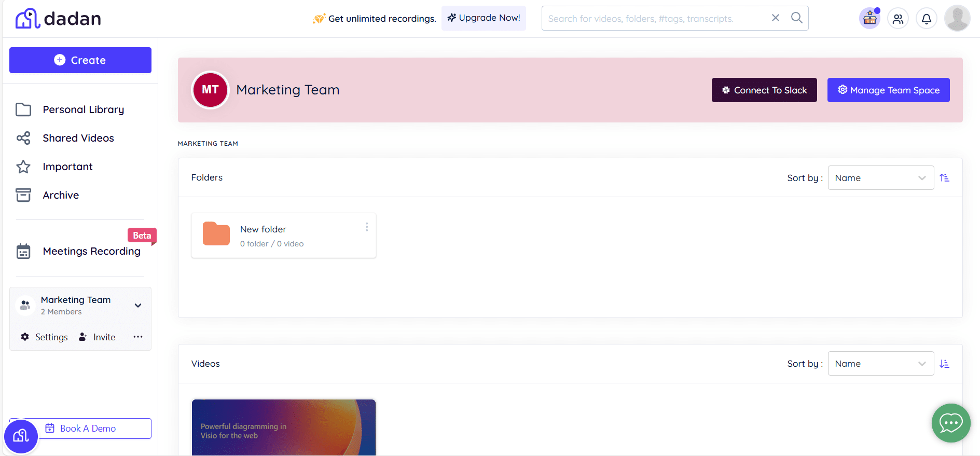Click the floating dadan recorder icon

21,436
